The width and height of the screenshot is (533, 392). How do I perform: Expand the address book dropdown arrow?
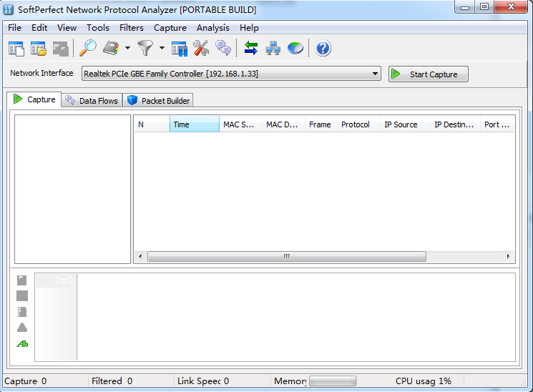click(x=127, y=48)
